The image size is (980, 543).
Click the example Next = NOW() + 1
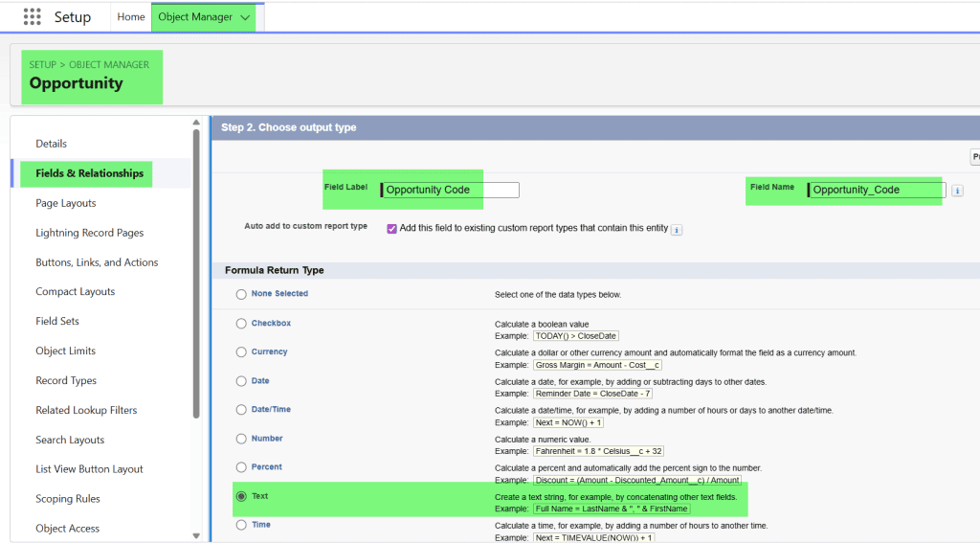point(568,422)
